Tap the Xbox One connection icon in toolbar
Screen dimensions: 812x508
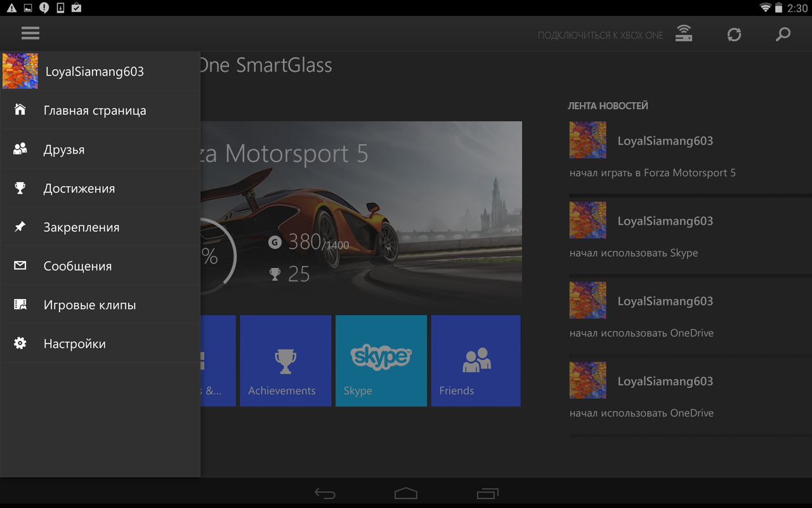(683, 34)
